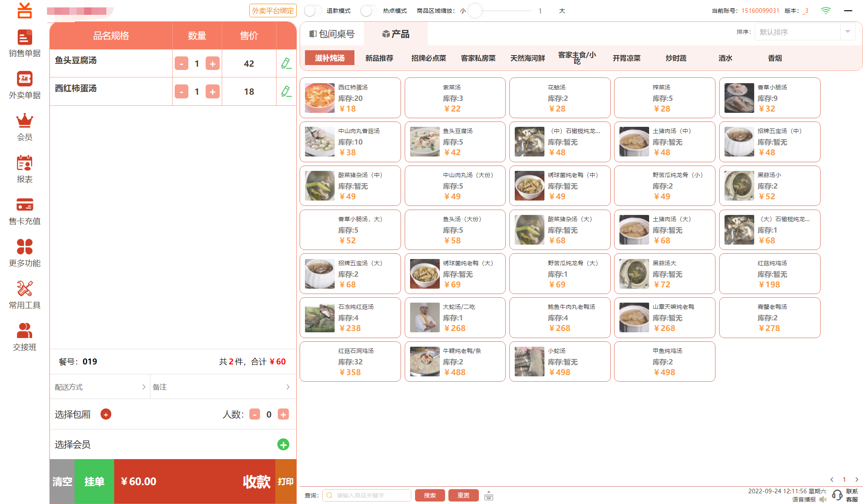Expand the 默认排序 sort dropdown
The image size is (863, 504).
(848, 32)
